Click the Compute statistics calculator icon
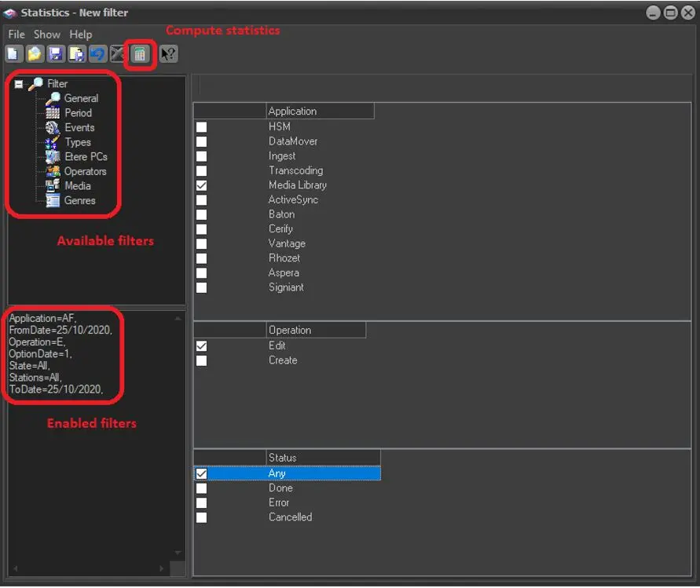 139,54
